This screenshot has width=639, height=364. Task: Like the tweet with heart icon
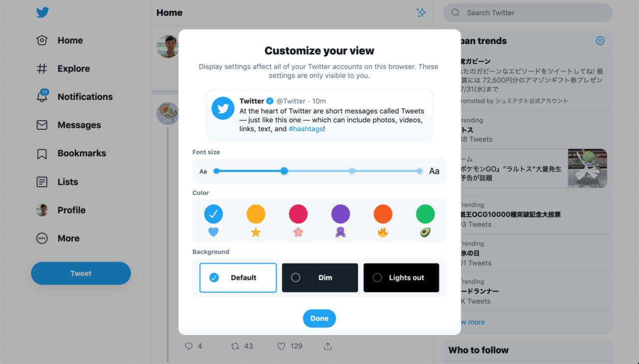[x=281, y=346]
